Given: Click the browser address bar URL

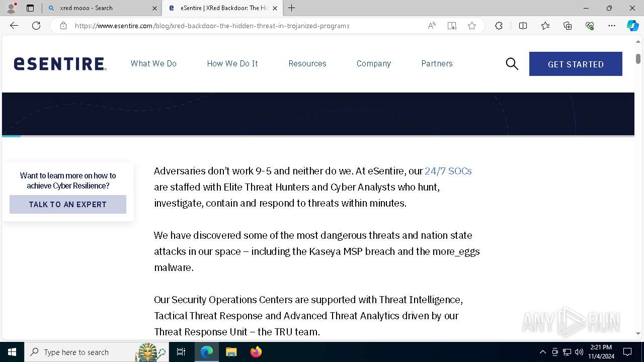Looking at the screenshot, I should tap(212, 26).
